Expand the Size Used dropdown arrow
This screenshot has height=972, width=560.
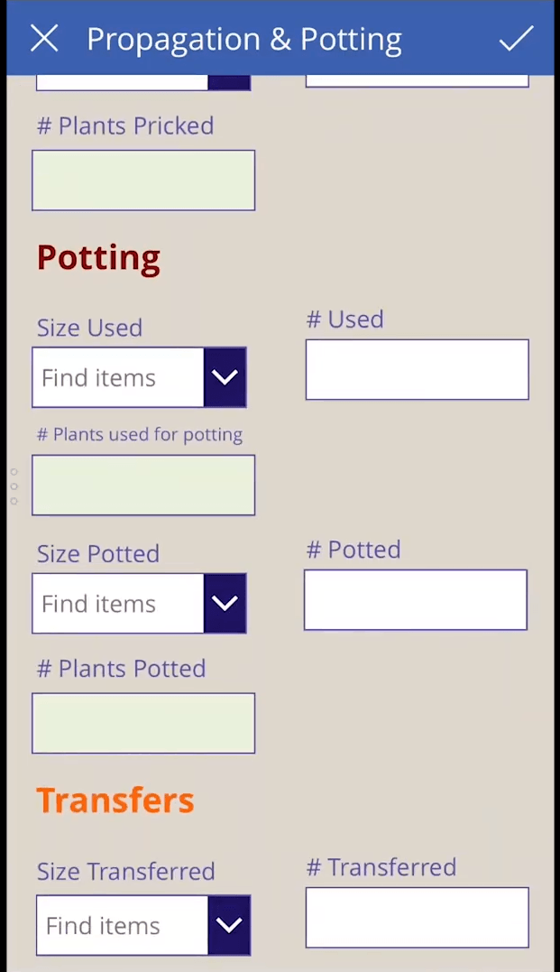225,377
